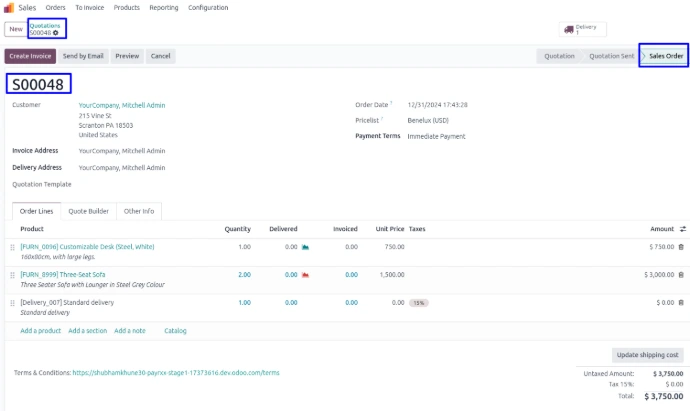
Task: Switch to the Quote Builder tab
Action: (x=88, y=211)
